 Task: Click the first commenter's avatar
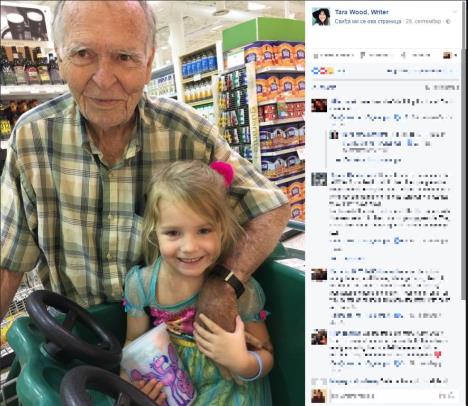[x=319, y=105]
